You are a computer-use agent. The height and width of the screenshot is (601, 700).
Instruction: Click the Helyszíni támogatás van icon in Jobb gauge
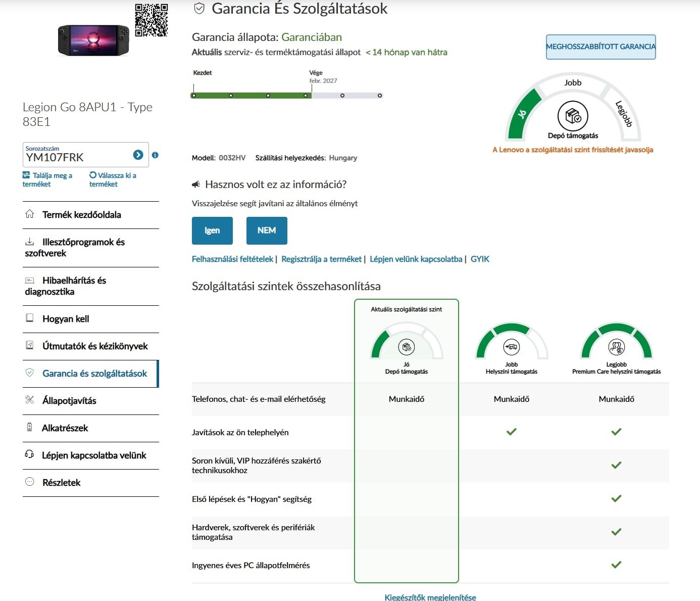[x=512, y=347]
